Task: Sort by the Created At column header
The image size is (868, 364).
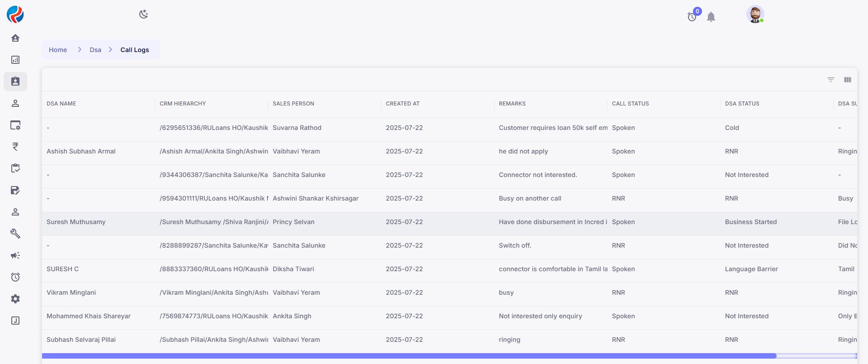Action: click(403, 104)
